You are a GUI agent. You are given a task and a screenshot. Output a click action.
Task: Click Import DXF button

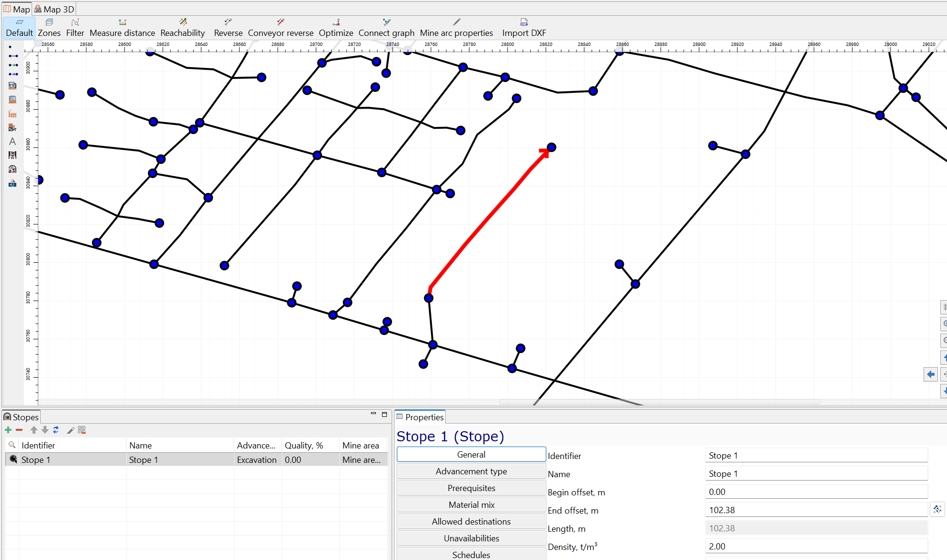click(x=524, y=28)
